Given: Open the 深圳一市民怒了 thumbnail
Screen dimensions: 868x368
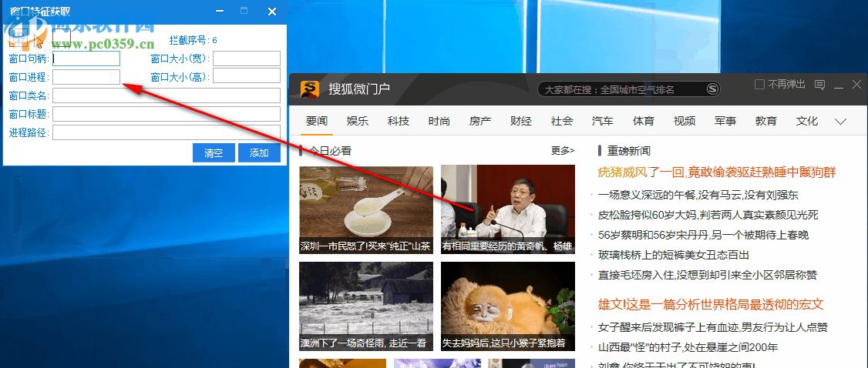Looking at the screenshot, I should point(366,210).
